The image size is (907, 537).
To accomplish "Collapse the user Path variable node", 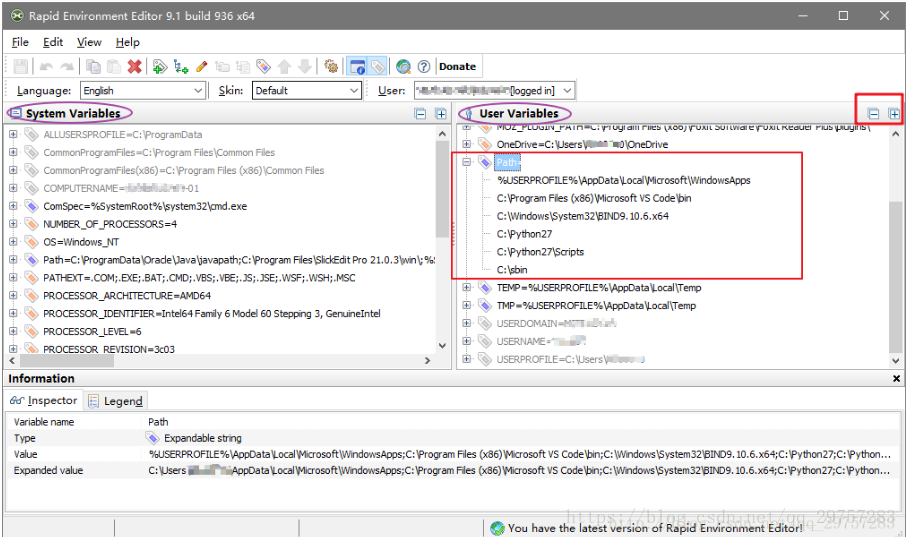I will coord(466,162).
